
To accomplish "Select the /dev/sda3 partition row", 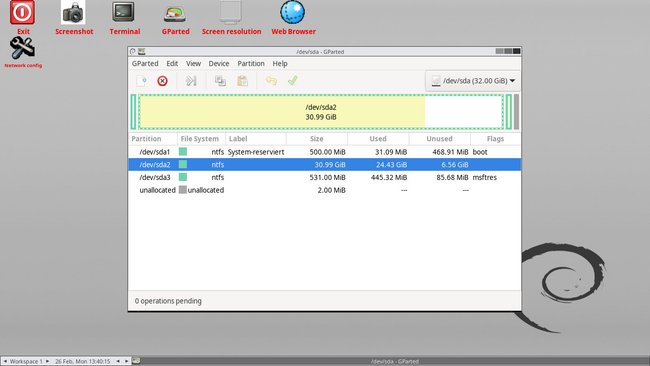I will 325,177.
